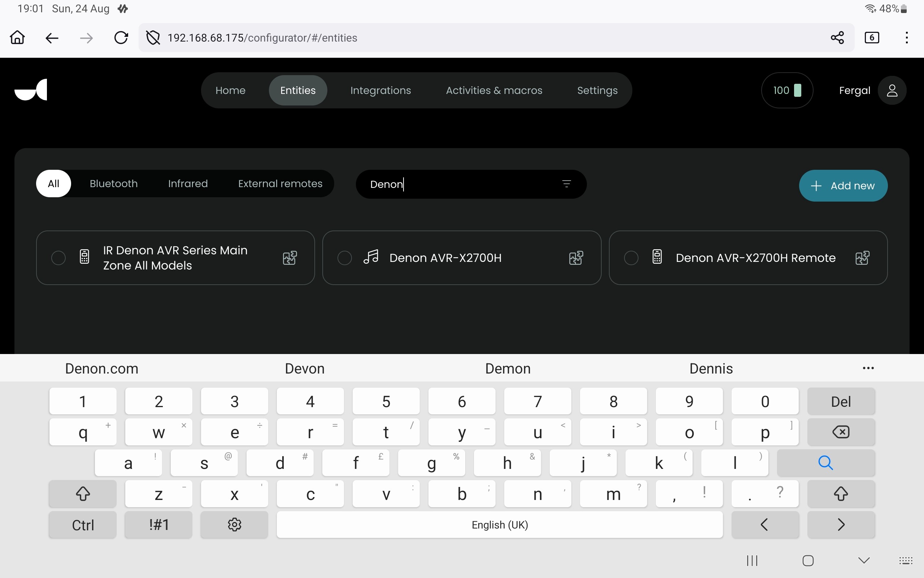This screenshot has height=578, width=924.
Task: Select the Denon AVR-X2700H radio button
Action: (x=344, y=258)
